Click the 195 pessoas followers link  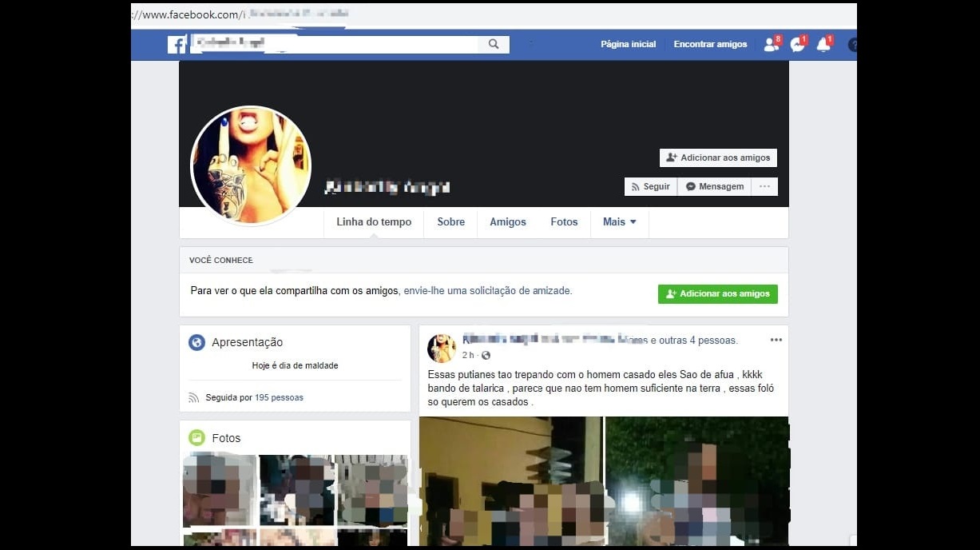point(279,397)
